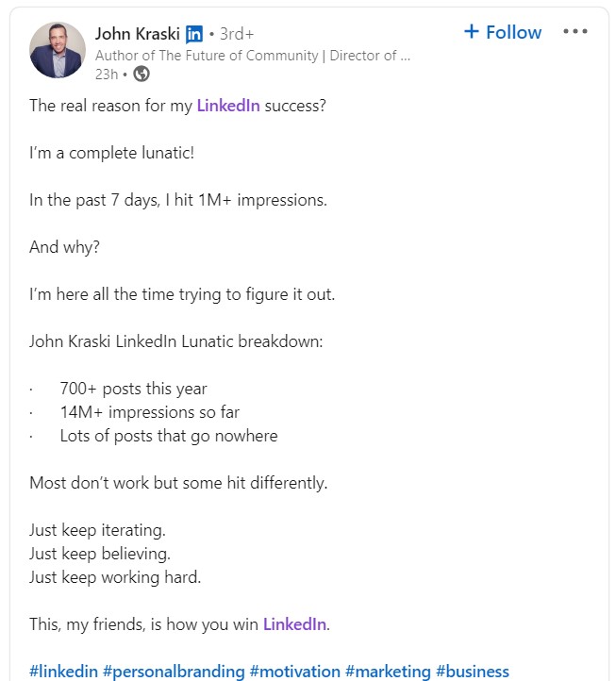Open John Kraski's profile photo
Image resolution: width=616 pixels, height=681 pixels.
click(58, 50)
